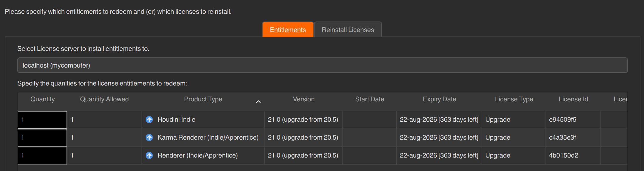The height and width of the screenshot is (171, 644).
Task: Click the Karma Renderer upgrade arrow icon
Action: (x=149, y=138)
